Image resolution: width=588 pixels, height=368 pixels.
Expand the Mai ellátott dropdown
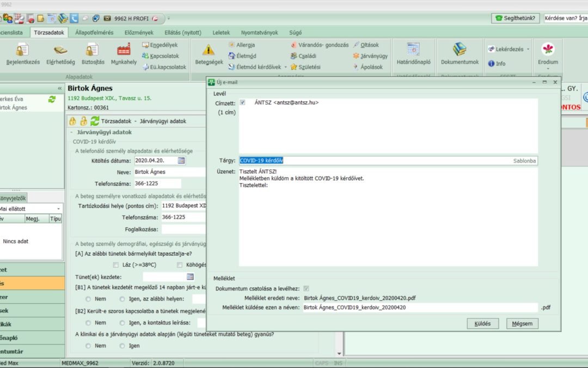[59, 209]
